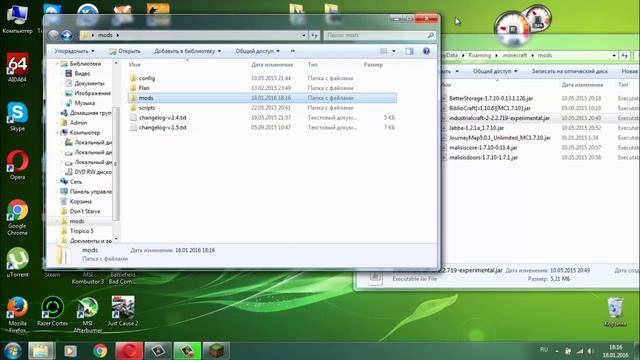
Task: Toggle the preview pane button
Action: (x=409, y=51)
